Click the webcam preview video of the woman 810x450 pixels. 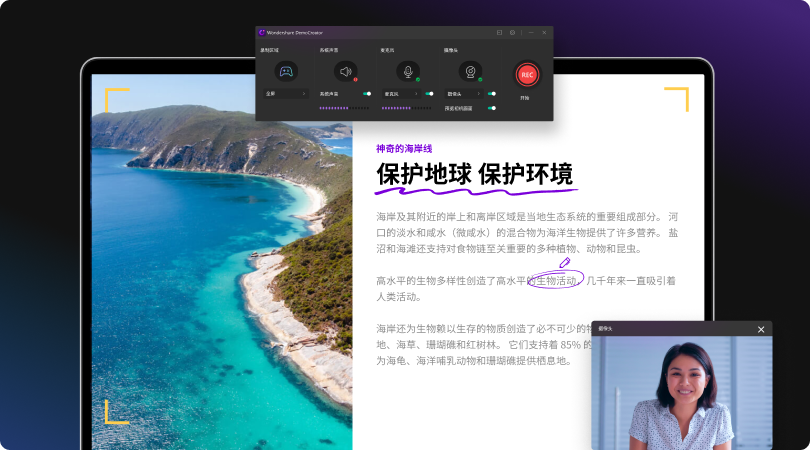682,393
